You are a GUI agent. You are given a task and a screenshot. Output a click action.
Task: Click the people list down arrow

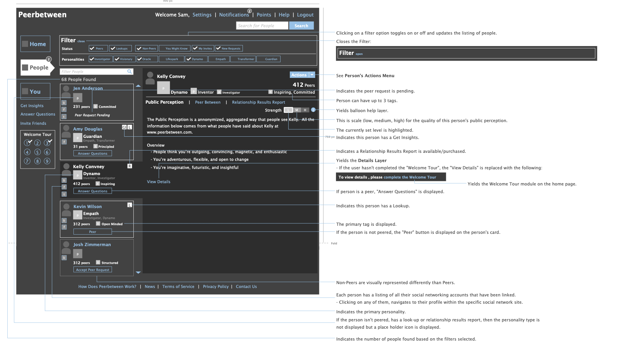[138, 272]
